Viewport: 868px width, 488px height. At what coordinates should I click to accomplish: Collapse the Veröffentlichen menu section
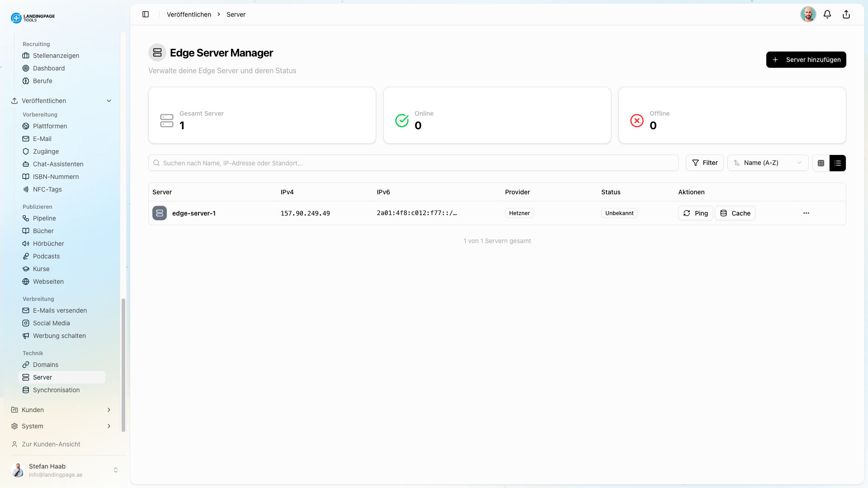click(x=108, y=100)
